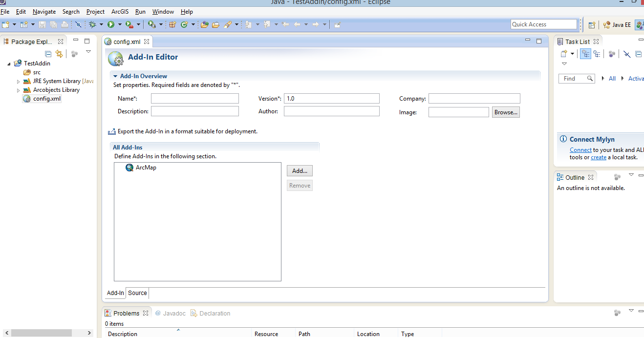
Task: Click the Save toolbar icon
Action: pos(42,24)
